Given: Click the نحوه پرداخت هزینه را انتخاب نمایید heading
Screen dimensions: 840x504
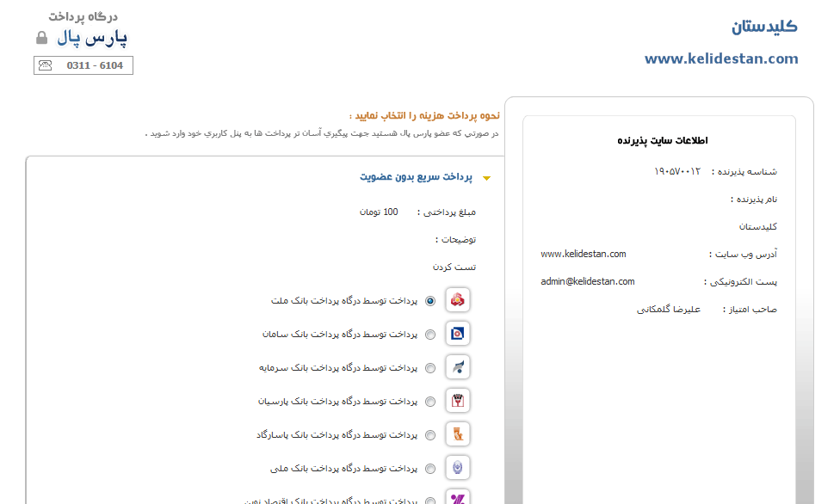Looking at the screenshot, I should (x=424, y=115).
